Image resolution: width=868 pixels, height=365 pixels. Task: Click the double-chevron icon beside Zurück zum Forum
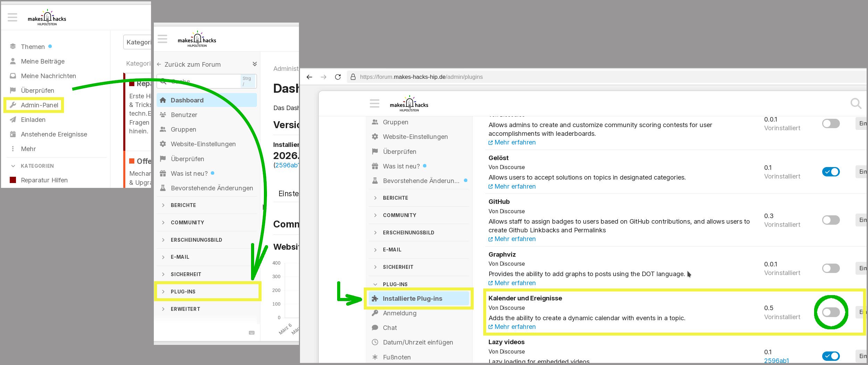[x=254, y=64]
